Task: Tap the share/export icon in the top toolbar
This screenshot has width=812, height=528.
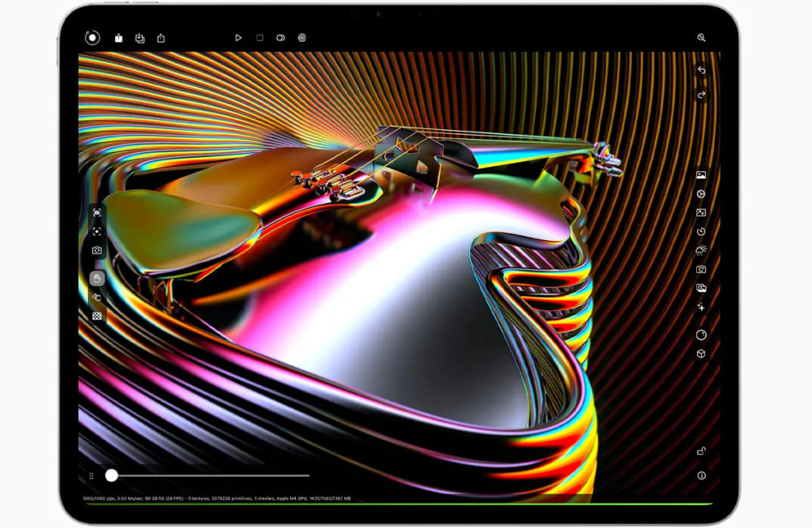Action: click(161, 37)
